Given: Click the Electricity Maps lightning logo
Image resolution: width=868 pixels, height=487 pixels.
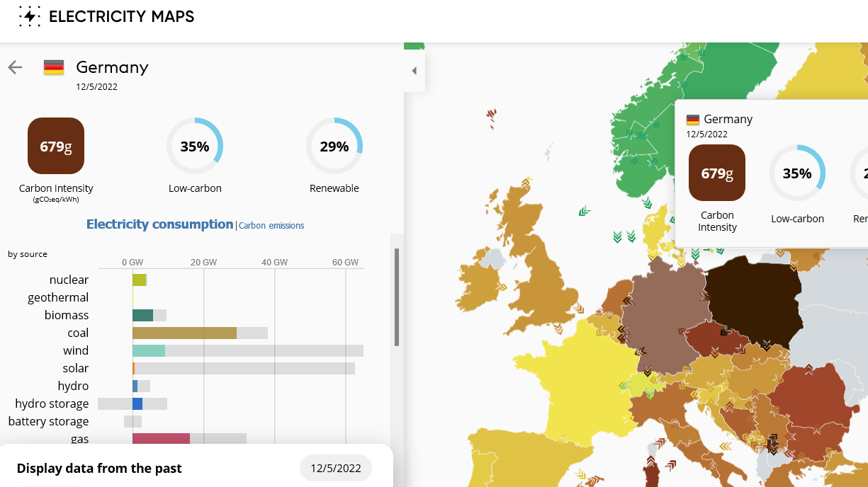Looking at the screenshot, I should tap(29, 17).
